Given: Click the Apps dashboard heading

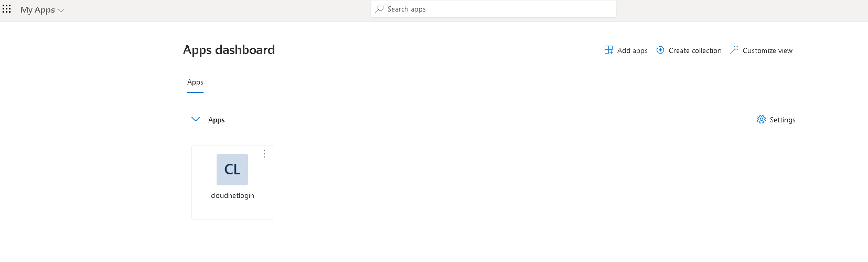Looking at the screenshot, I should [229, 50].
